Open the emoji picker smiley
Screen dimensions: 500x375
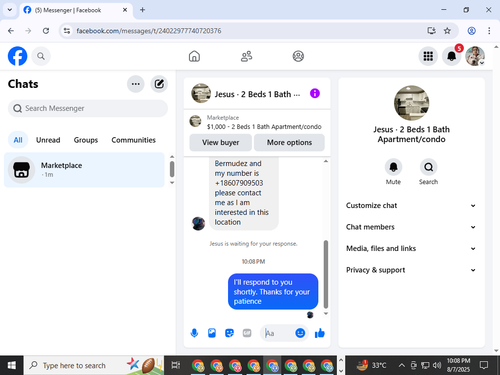(300, 333)
